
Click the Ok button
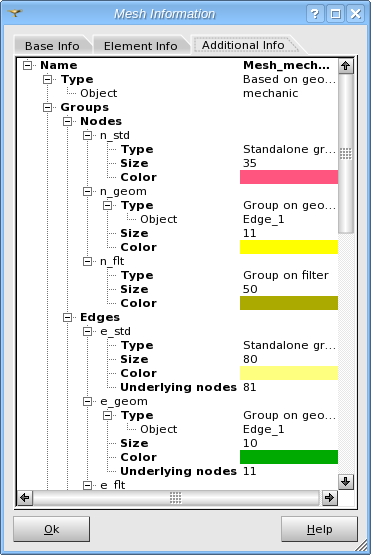pos(52,529)
